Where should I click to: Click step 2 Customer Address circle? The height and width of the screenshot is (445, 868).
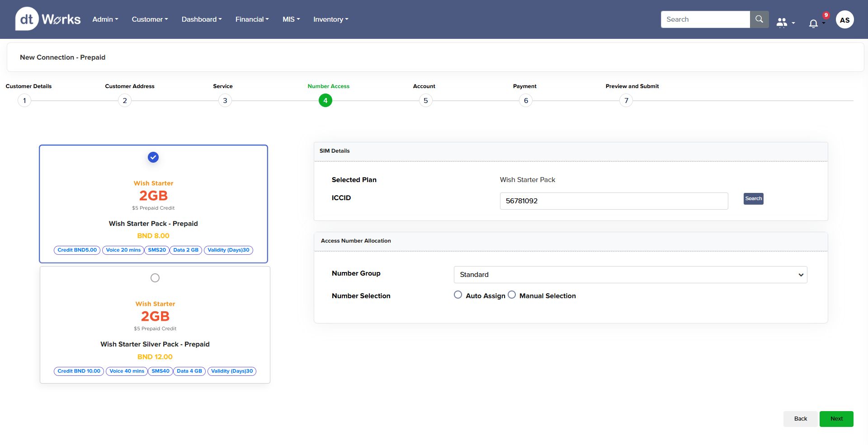click(125, 100)
